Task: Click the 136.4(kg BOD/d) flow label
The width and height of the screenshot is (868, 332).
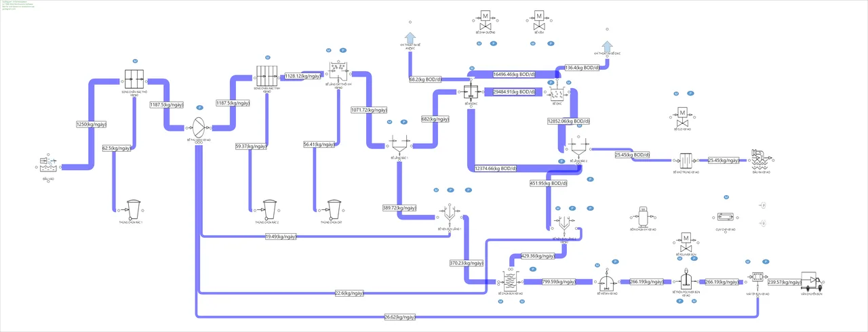Action: [x=582, y=68]
